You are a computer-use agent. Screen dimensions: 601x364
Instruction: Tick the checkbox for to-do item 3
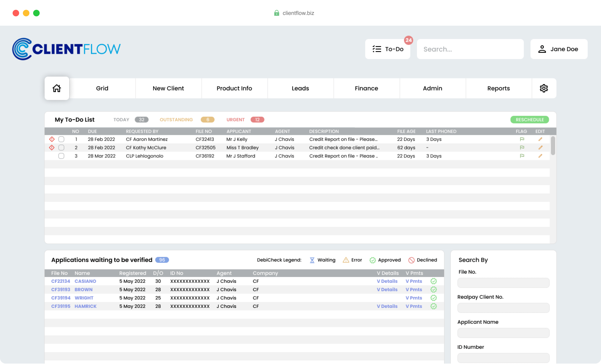point(61,156)
